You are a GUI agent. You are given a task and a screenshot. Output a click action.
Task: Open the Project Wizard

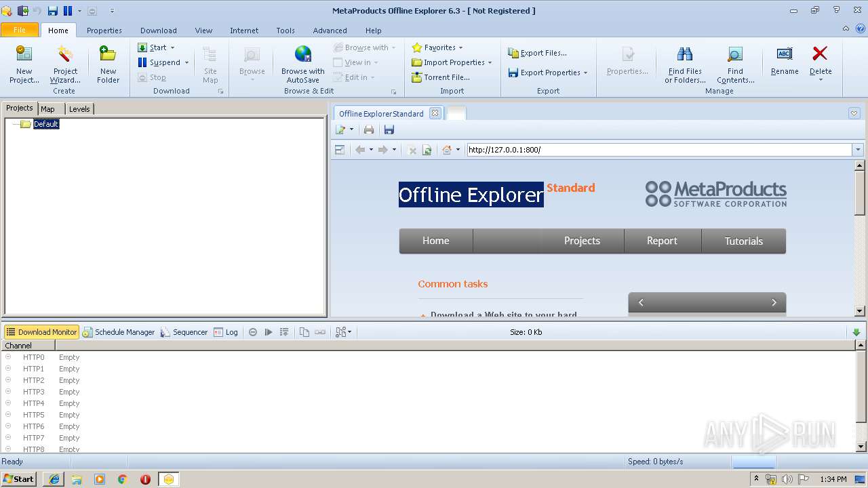pyautogui.click(x=65, y=64)
